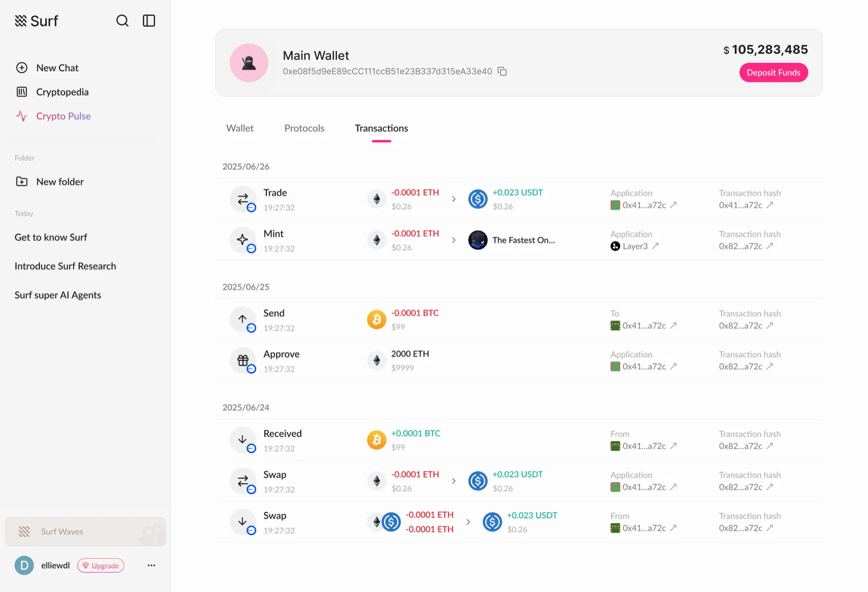Open Send row recipient address link
The width and height of the screenshot is (868, 592).
(644, 326)
